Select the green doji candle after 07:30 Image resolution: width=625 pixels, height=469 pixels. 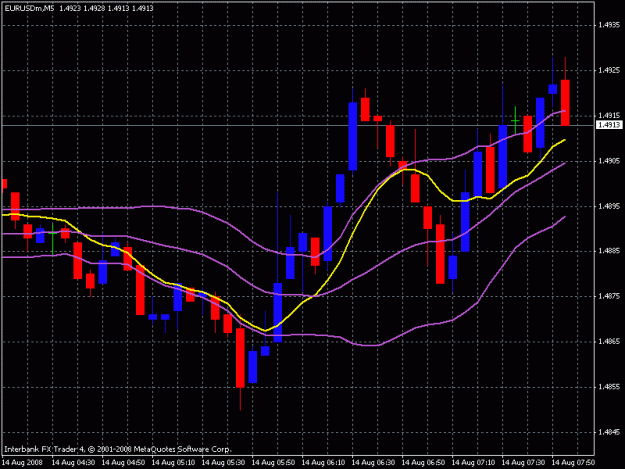(x=515, y=120)
